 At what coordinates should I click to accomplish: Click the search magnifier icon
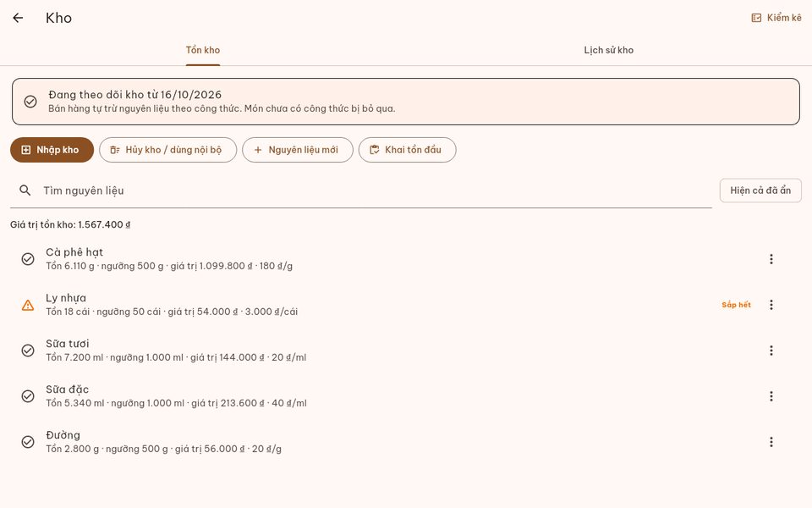[x=25, y=190]
